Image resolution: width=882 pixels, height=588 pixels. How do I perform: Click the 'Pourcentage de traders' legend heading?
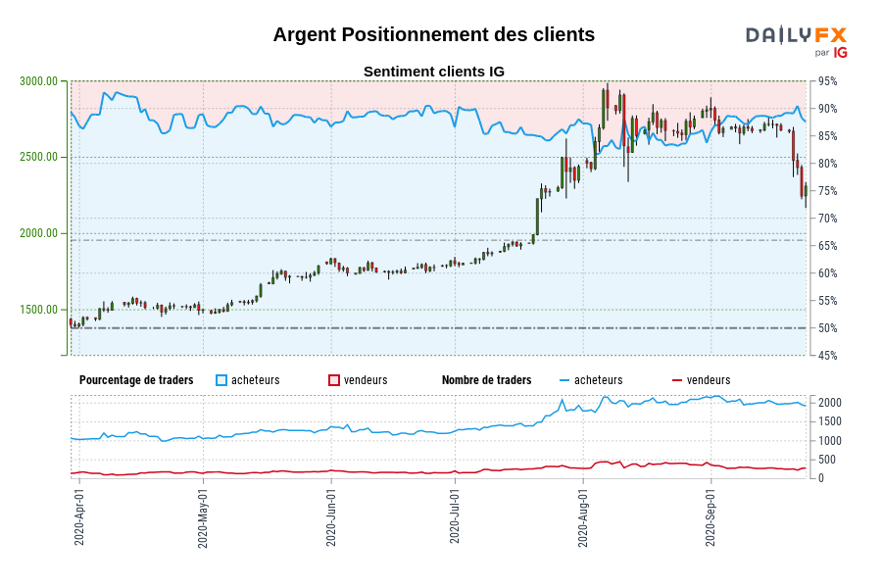pyautogui.click(x=136, y=380)
